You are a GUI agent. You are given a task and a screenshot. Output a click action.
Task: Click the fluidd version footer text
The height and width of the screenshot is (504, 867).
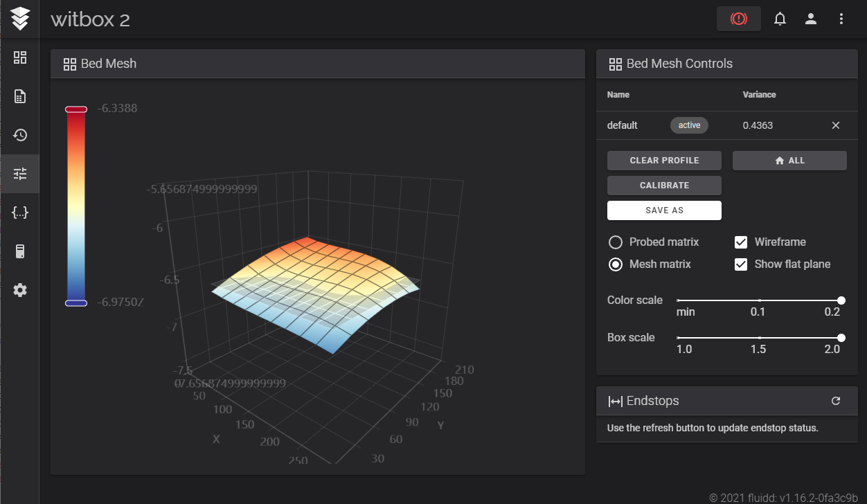[784, 498]
